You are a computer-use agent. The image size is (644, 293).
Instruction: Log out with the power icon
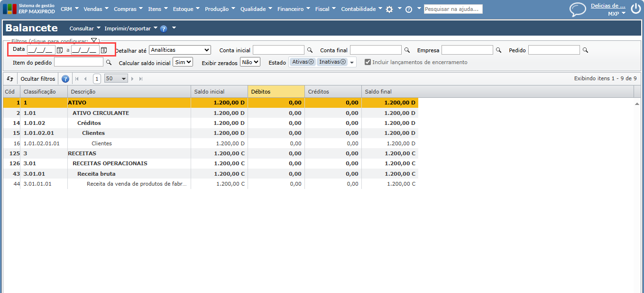tap(635, 9)
